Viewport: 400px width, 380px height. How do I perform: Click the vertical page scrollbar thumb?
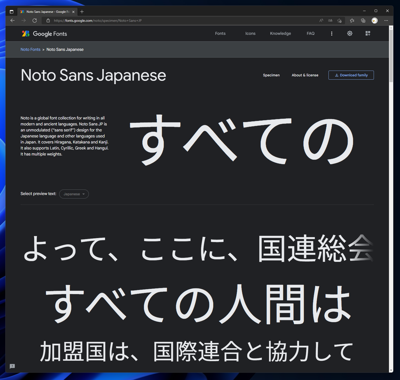pos(391,55)
